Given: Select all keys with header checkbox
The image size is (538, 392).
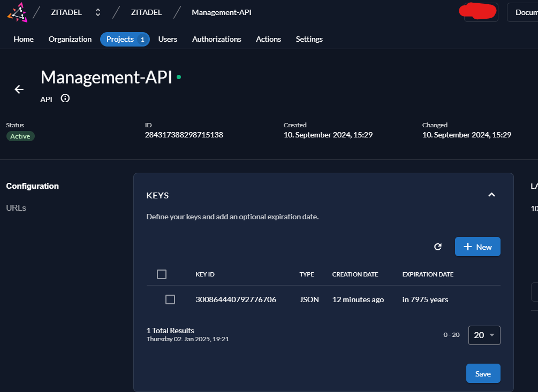Looking at the screenshot, I should click(162, 274).
